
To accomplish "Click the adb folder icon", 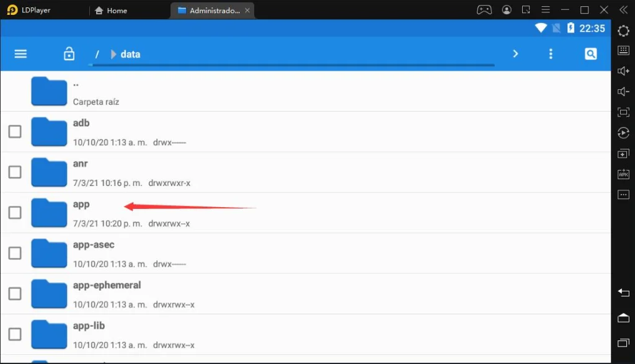I will click(49, 131).
